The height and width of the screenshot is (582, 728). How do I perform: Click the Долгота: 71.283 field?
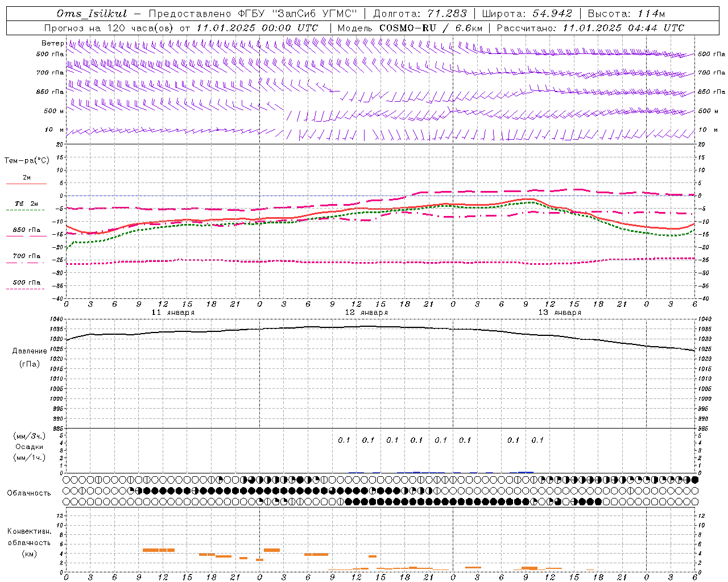420,14
